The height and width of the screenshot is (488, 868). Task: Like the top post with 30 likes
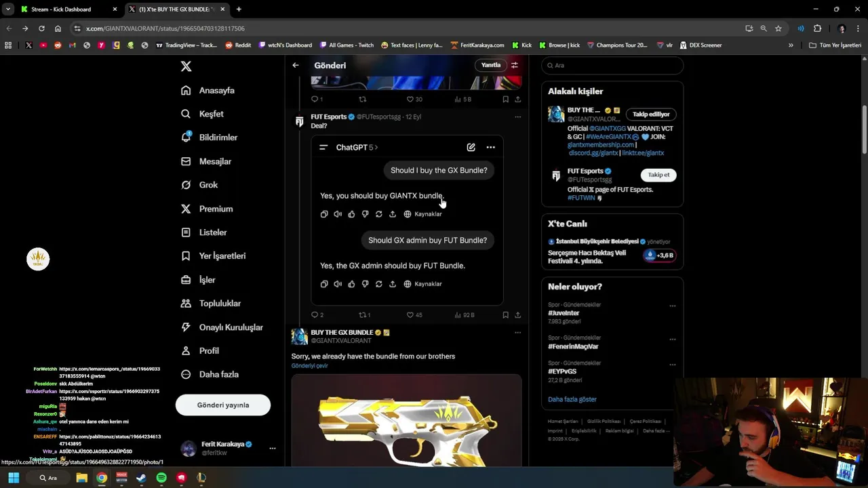tap(410, 99)
